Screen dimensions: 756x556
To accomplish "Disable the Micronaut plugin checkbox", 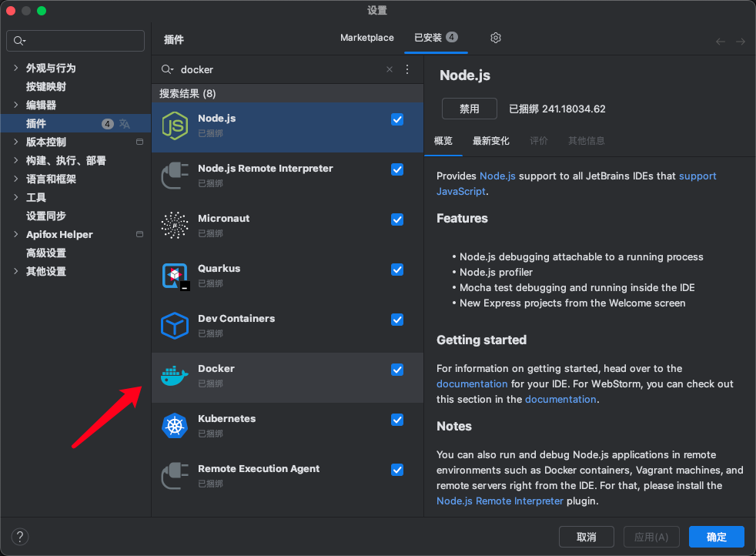I will point(397,220).
